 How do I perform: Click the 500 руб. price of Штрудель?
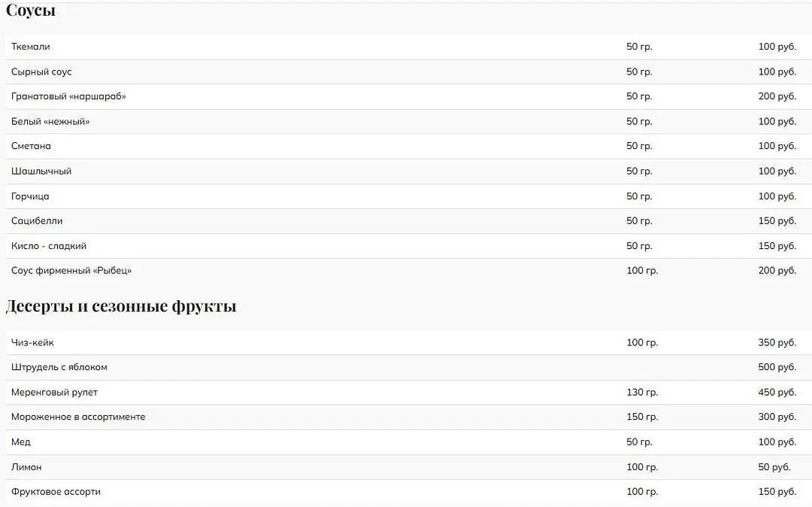[x=777, y=367]
